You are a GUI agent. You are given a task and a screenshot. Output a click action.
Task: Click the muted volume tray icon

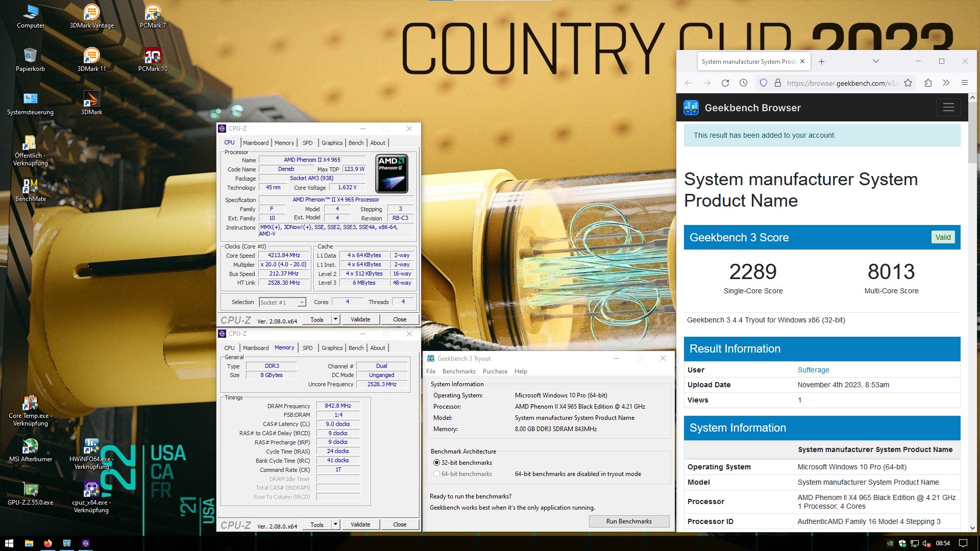926,543
